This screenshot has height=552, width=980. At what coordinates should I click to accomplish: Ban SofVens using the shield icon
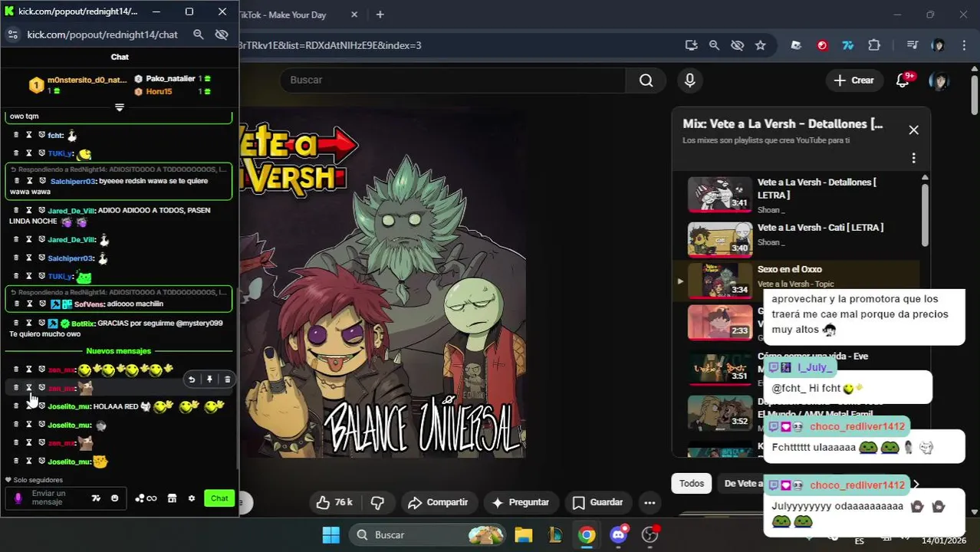42,304
